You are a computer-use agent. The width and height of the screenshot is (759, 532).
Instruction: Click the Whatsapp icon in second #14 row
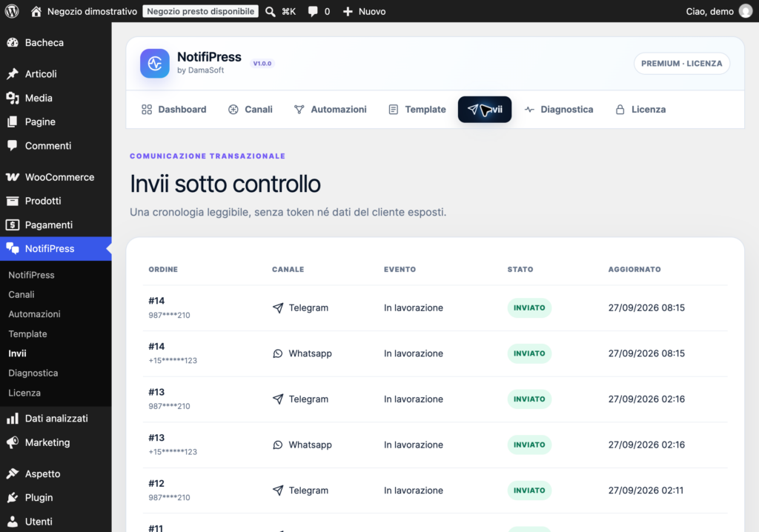click(x=278, y=353)
